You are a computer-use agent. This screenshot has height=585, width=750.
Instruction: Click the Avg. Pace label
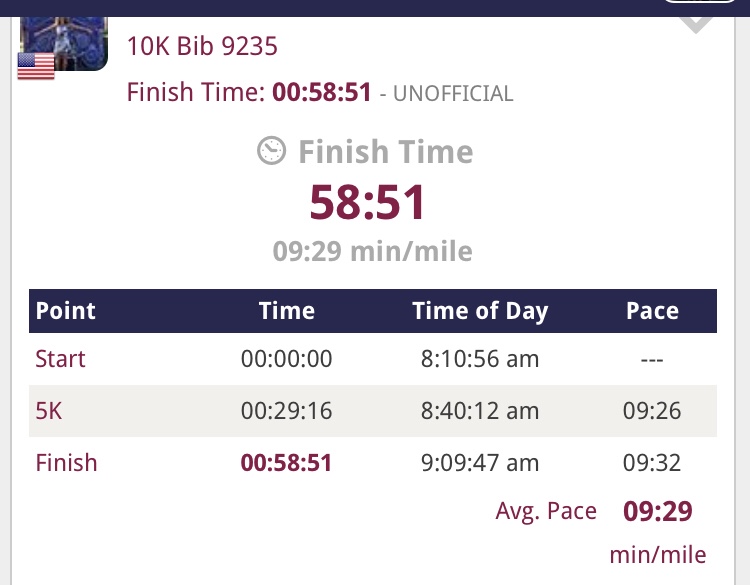tap(546, 511)
